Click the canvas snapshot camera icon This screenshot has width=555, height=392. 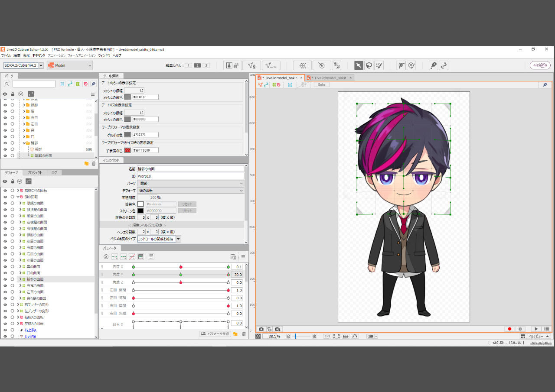coord(261,329)
